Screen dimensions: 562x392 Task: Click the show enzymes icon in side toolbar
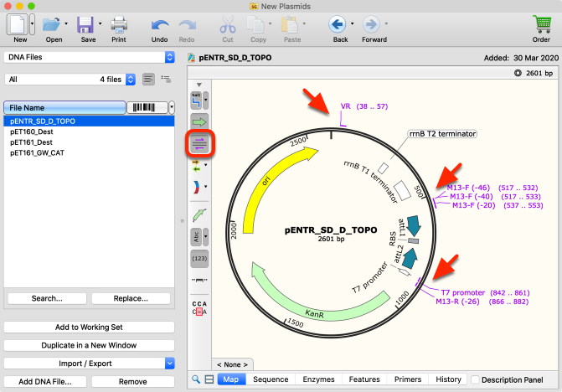(197, 100)
